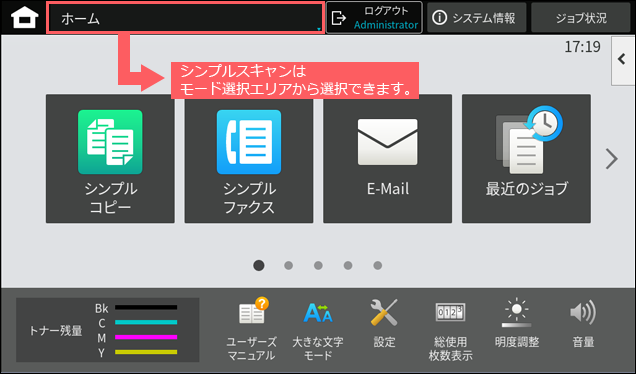Open 設定 settings wrench icon
Viewport: 636px width, 374px height.
384,324
